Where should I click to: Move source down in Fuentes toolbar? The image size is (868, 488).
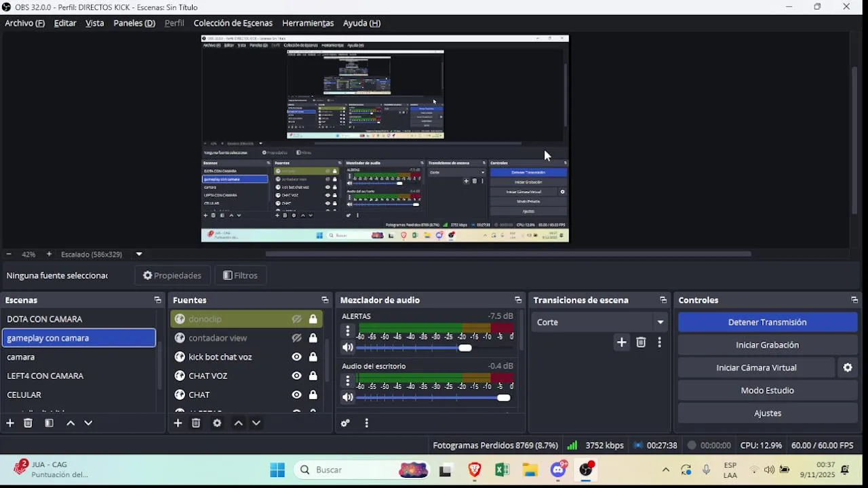pos(256,423)
